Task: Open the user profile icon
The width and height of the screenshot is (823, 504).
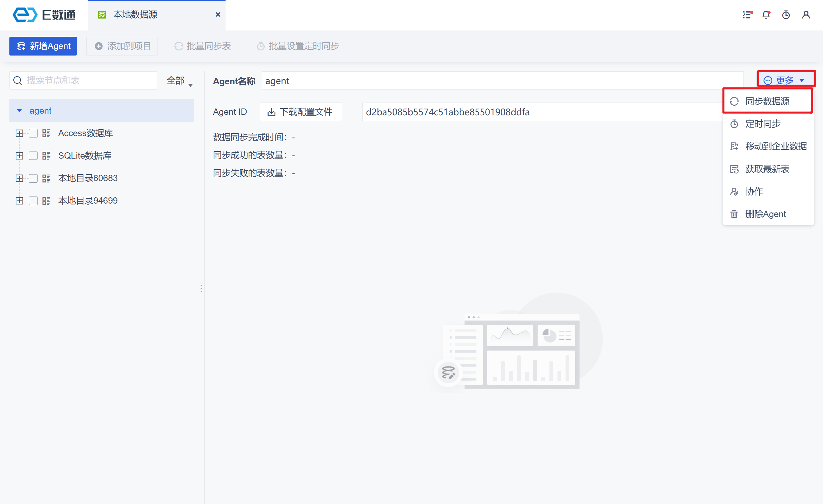Action: [806, 15]
